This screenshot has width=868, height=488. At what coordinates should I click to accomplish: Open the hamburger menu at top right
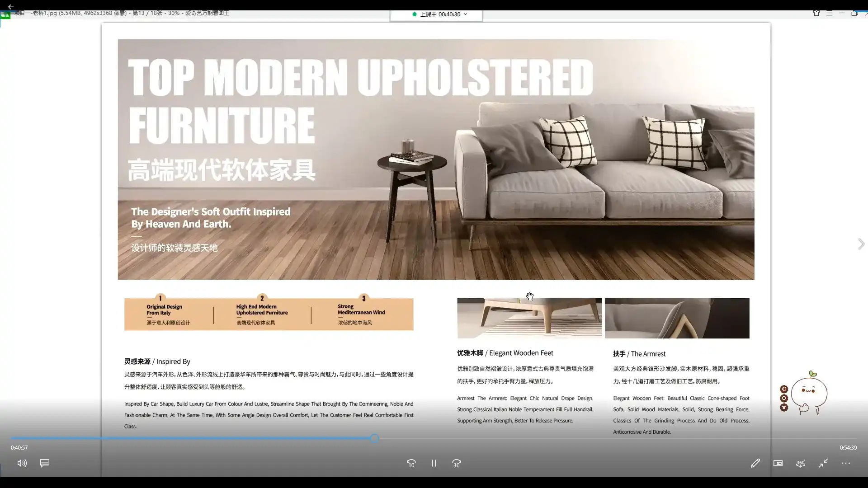(x=830, y=14)
